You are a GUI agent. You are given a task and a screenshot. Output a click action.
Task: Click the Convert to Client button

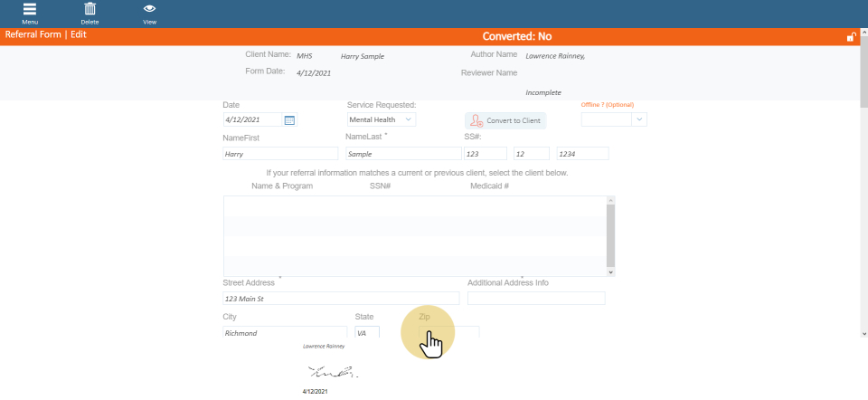pyautogui.click(x=505, y=120)
